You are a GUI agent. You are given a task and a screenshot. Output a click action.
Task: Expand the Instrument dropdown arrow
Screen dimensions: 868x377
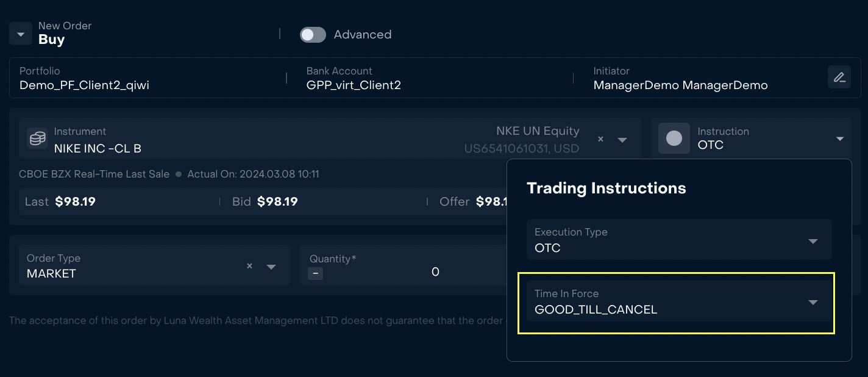tap(622, 140)
